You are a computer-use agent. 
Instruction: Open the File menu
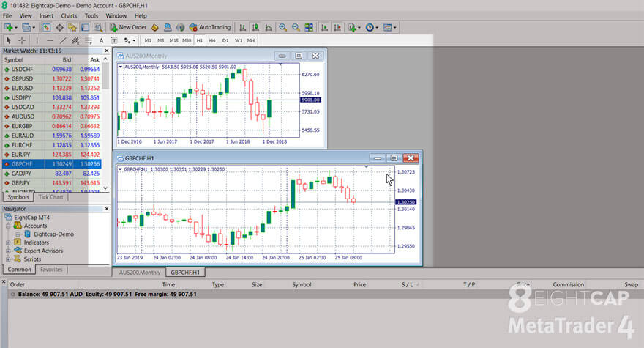point(7,15)
